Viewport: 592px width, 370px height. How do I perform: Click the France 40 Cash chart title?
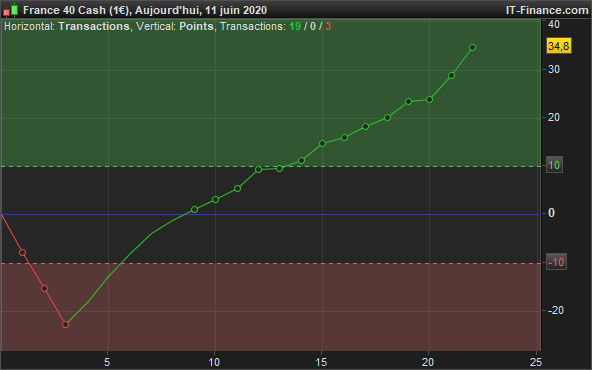point(145,10)
